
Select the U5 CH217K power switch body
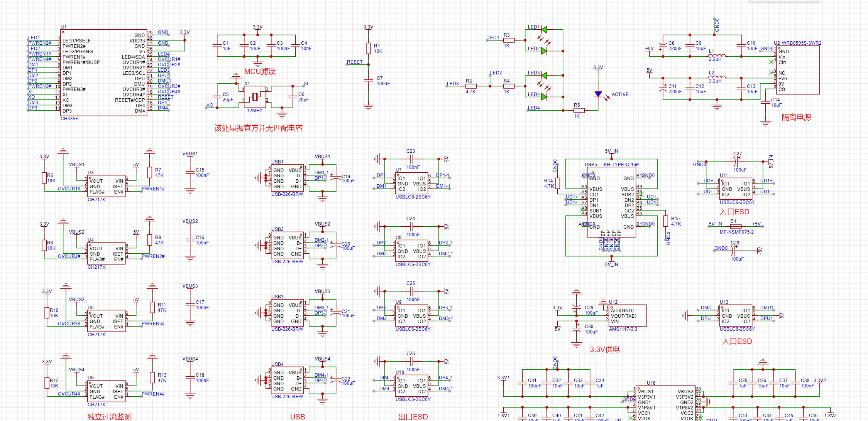(x=107, y=321)
